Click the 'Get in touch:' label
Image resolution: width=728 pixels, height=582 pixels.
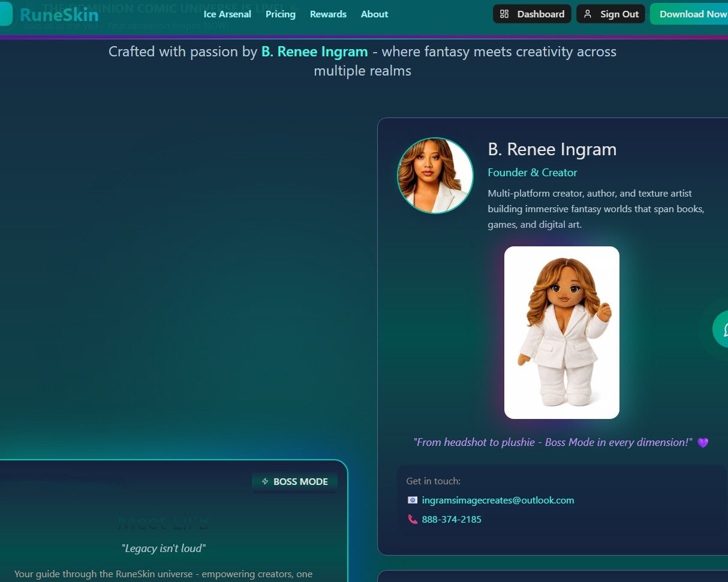point(433,481)
